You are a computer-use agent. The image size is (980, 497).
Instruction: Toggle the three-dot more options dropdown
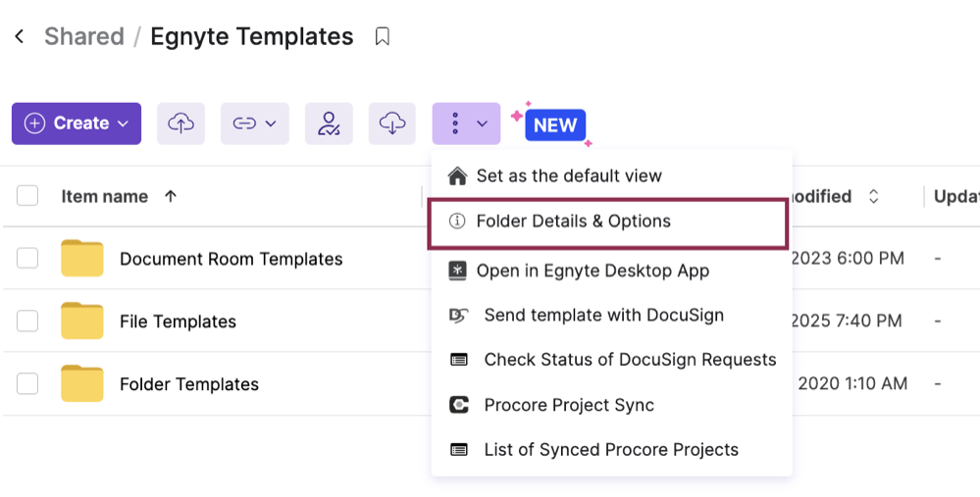coord(466,124)
